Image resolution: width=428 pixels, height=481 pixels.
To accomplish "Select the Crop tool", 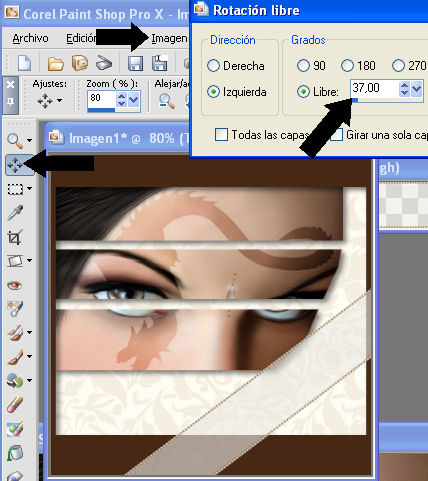I will pos(15,237).
